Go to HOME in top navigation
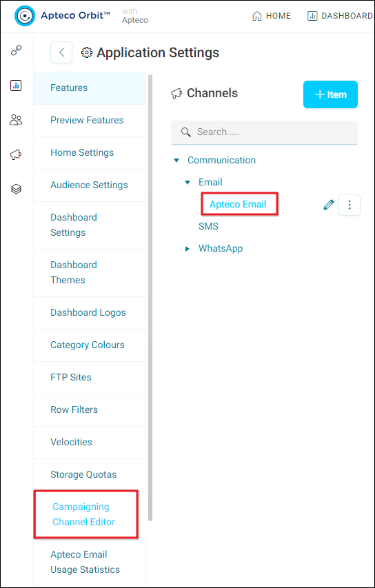375x588 pixels. [x=272, y=16]
